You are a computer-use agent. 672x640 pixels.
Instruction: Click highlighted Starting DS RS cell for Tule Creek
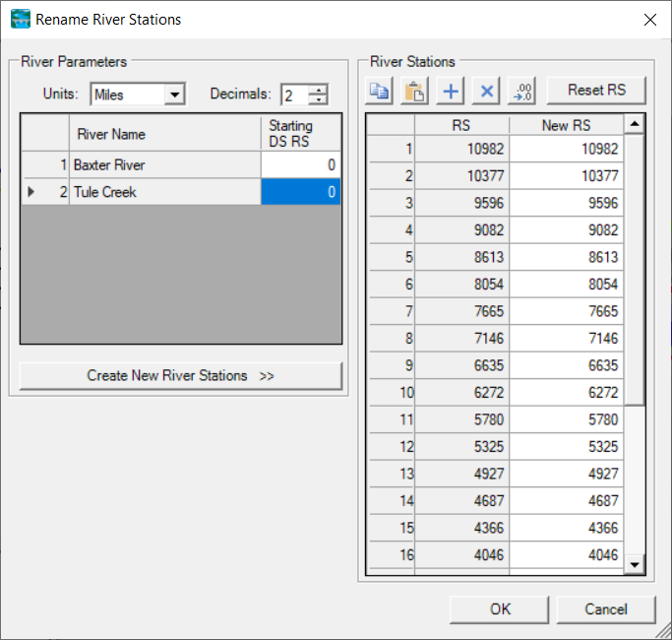click(x=301, y=192)
